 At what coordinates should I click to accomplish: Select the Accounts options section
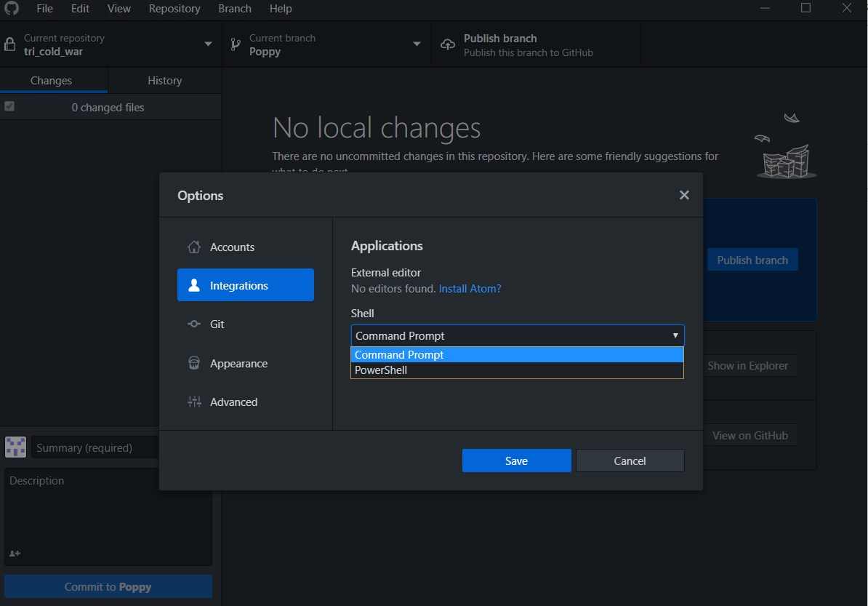pos(245,247)
